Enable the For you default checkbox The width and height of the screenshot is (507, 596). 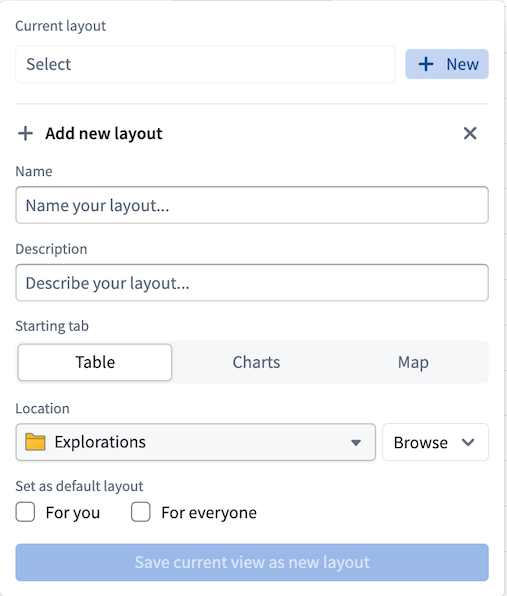(x=25, y=512)
